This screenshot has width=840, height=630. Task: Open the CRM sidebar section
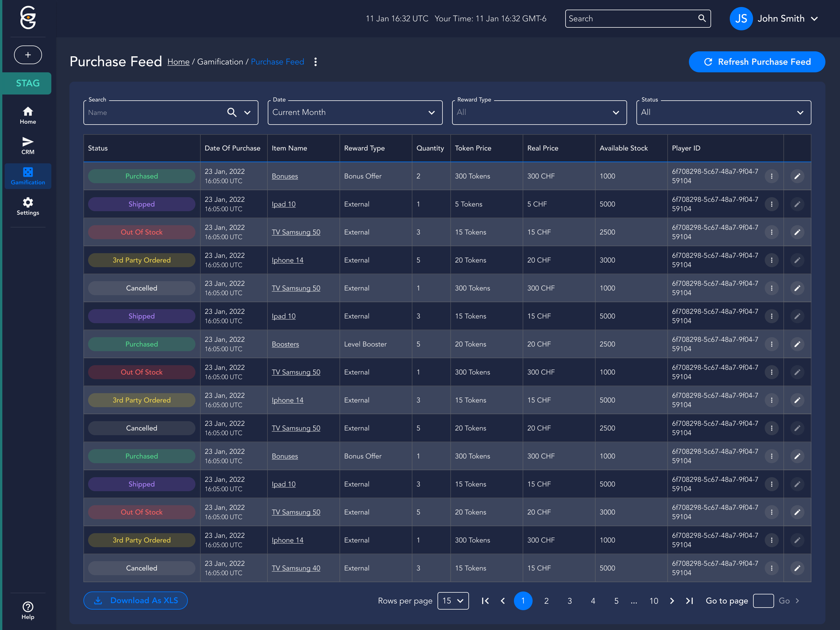[x=28, y=146]
